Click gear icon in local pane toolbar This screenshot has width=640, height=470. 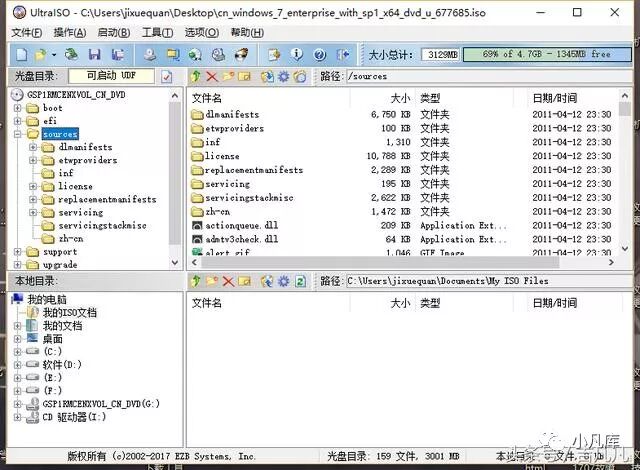(x=284, y=281)
